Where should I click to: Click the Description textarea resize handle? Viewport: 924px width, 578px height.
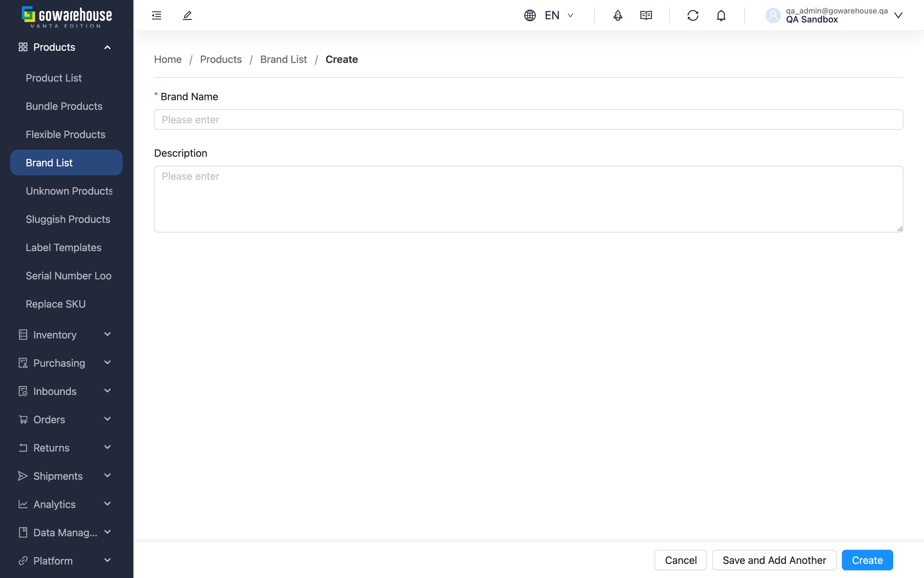coord(900,229)
